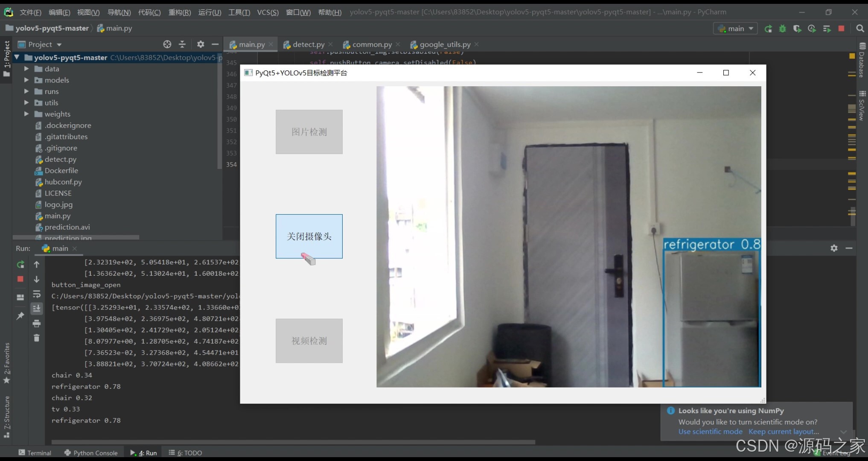Viewport: 868px width, 461px height.
Task: Expand the weights folder
Action: coord(26,114)
